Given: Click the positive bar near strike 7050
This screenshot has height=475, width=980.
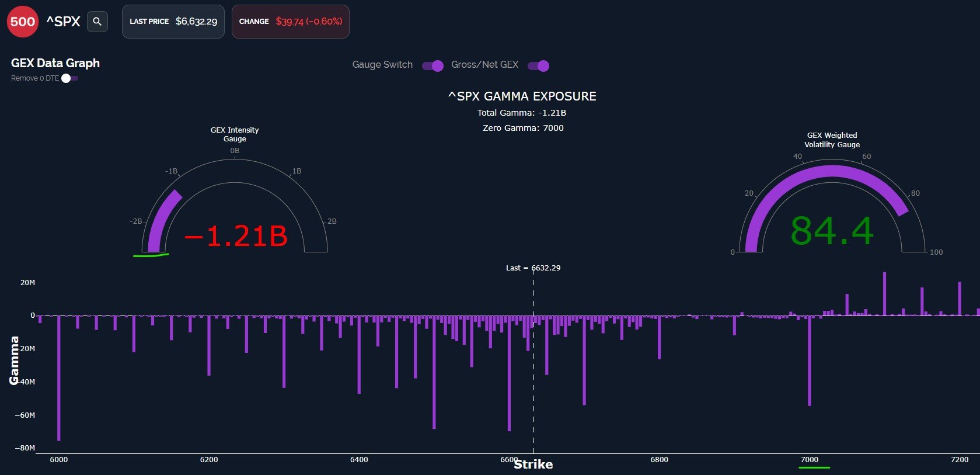Looking at the screenshot, I should coord(847,305).
